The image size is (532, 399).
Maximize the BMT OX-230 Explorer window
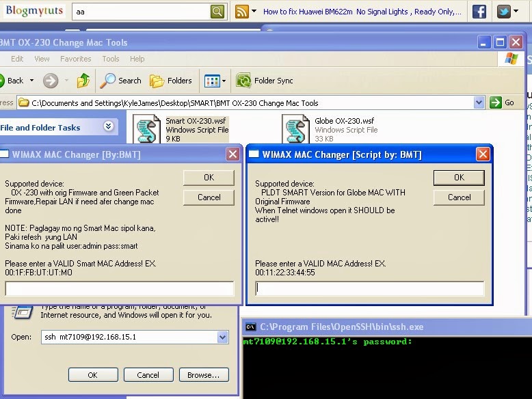coord(500,42)
